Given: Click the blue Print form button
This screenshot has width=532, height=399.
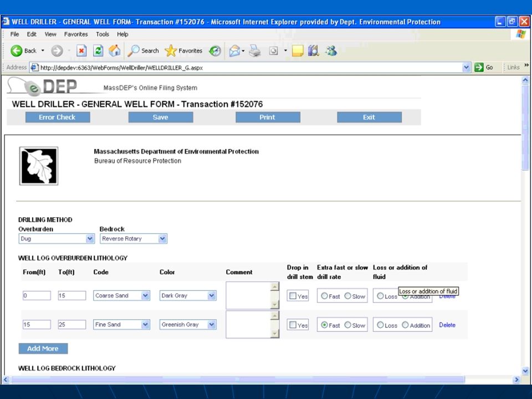Looking at the screenshot, I should 268,117.
